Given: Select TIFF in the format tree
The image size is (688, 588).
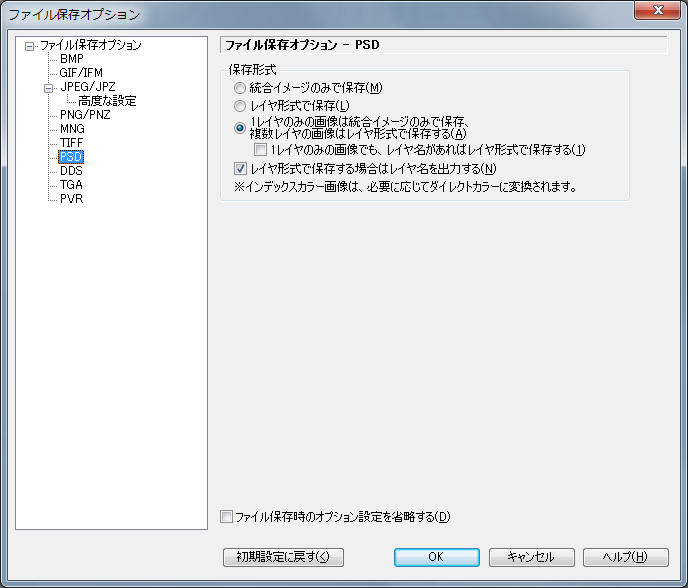Looking at the screenshot, I should [72, 143].
